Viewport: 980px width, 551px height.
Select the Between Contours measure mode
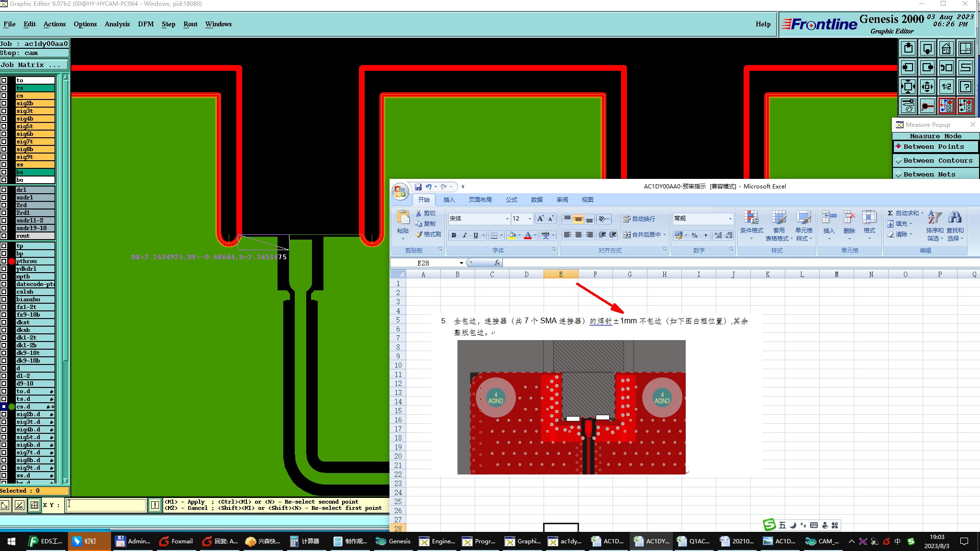coord(935,161)
